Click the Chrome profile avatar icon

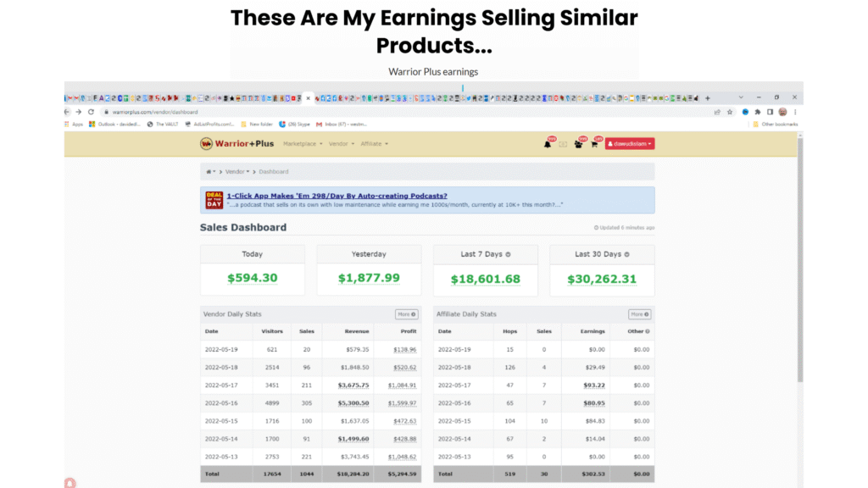pos(782,111)
